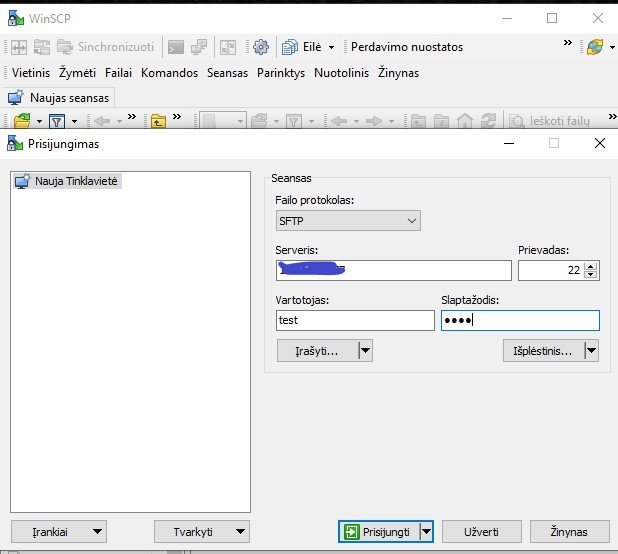Click the Vartotojas username field
The height and width of the screenshot is (554, 618).
(x=355, y=320)
